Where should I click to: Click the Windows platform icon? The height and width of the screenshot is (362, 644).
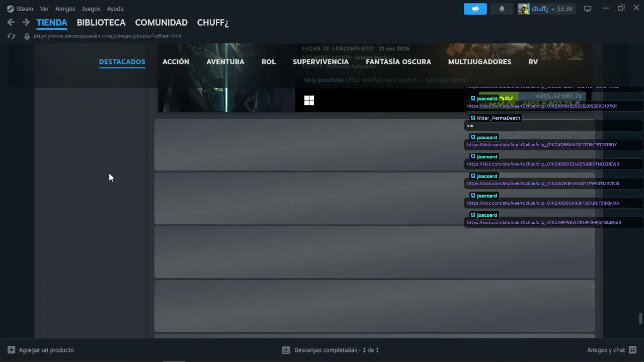tap(309, 101)
